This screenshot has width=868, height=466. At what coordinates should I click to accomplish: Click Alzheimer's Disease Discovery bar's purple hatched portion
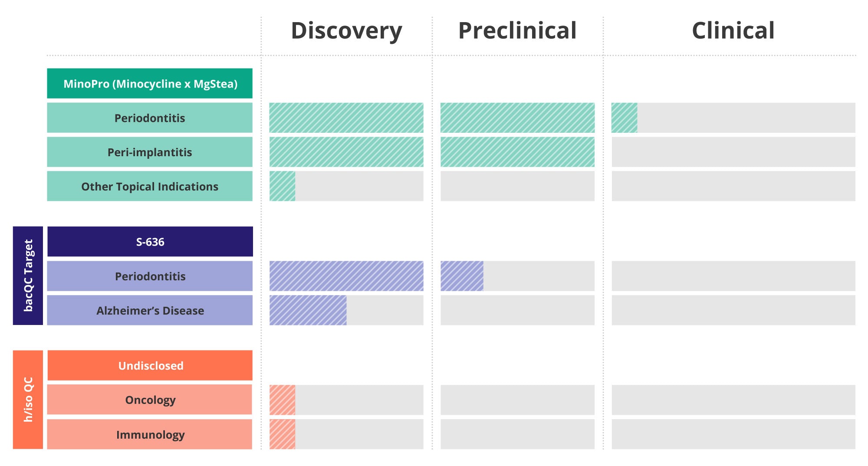[308, 310]
